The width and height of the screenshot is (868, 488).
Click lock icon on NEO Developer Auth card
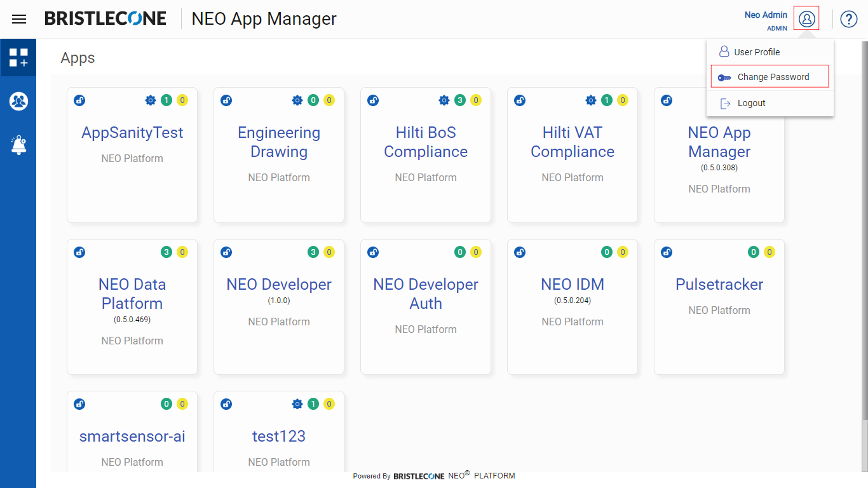(x=373, y=252)
